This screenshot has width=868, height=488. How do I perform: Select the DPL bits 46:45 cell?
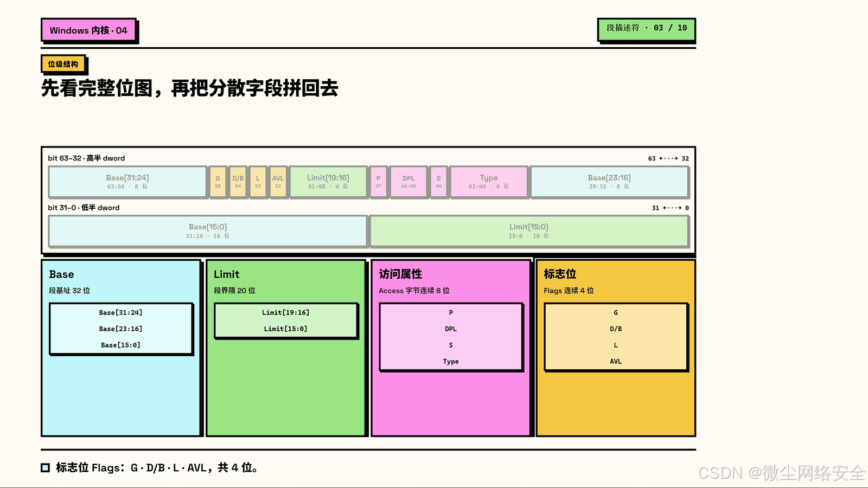point(409,182)
